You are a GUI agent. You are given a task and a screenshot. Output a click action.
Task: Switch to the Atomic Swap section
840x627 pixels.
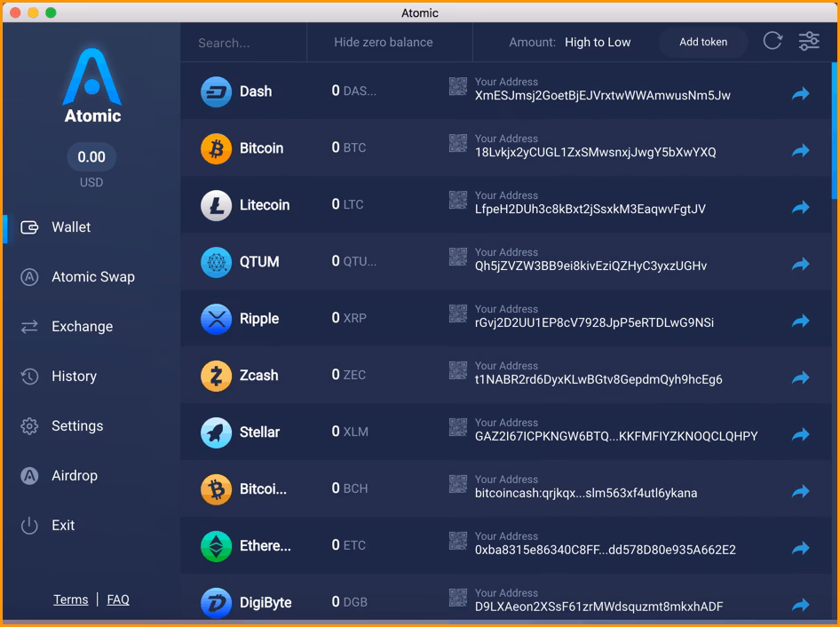(x=91, y=276)
